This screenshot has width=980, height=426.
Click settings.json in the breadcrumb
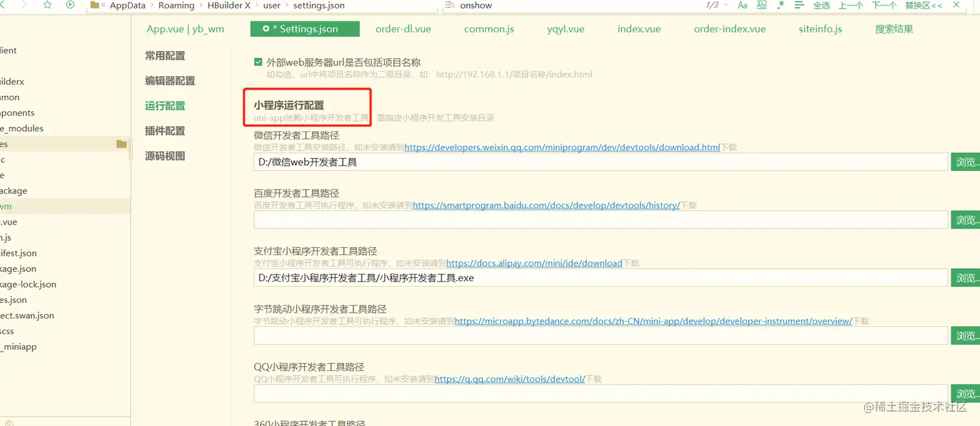[319, 5]
